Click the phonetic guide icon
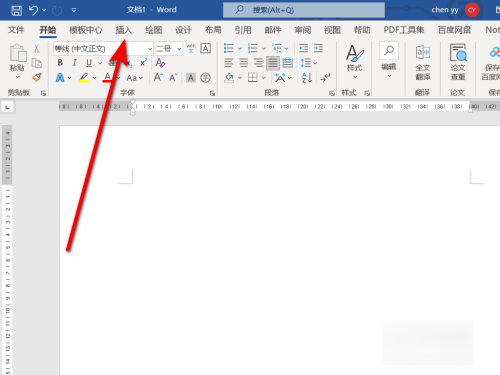This screenshot has height=375, width=500. 191,49
